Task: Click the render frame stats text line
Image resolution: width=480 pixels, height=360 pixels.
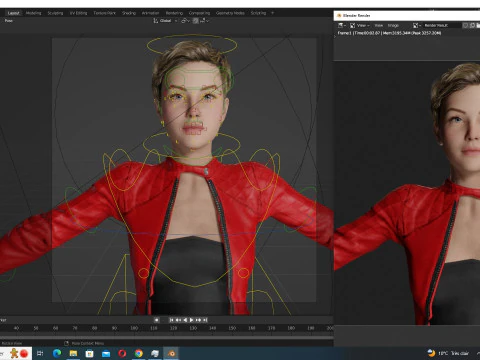Action: (x=389, y=33)
